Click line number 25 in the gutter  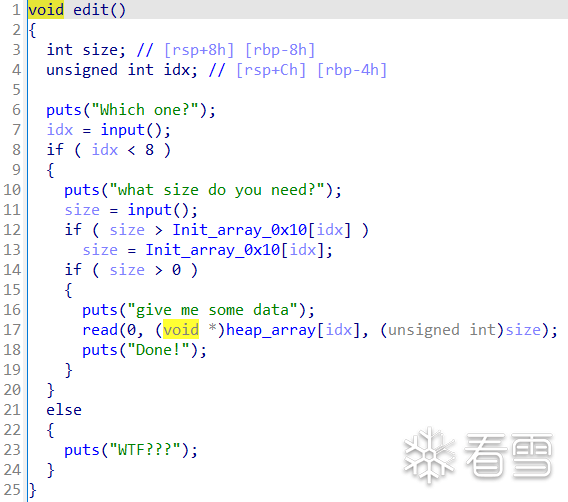(12, 490)
